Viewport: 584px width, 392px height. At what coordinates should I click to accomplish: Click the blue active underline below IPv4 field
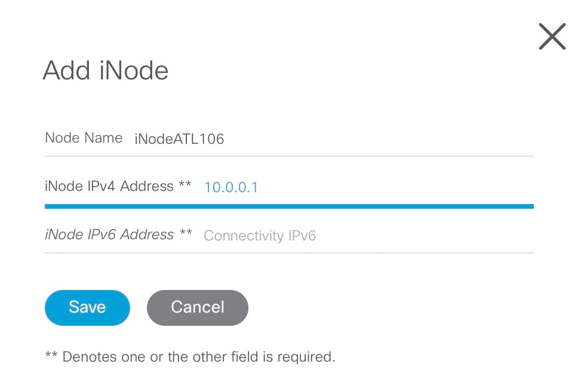289,206
